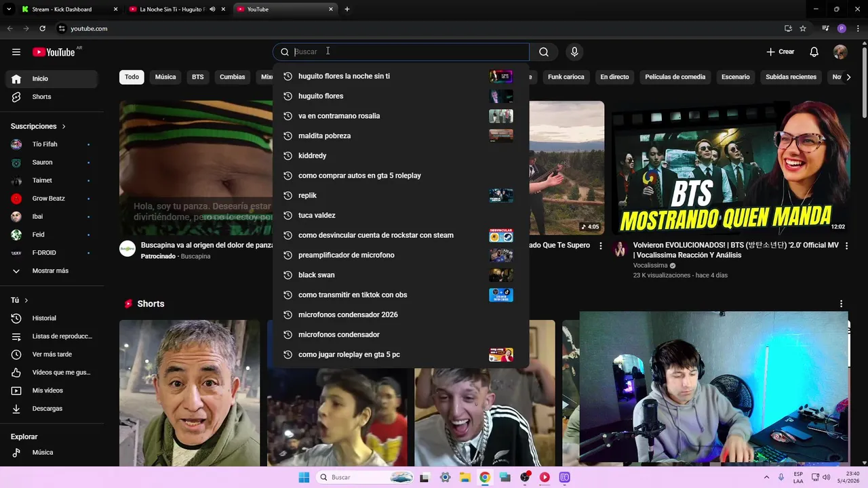Click the magnifier search button
This screenshot has width=868, height=488.
(x=544, y=52)
